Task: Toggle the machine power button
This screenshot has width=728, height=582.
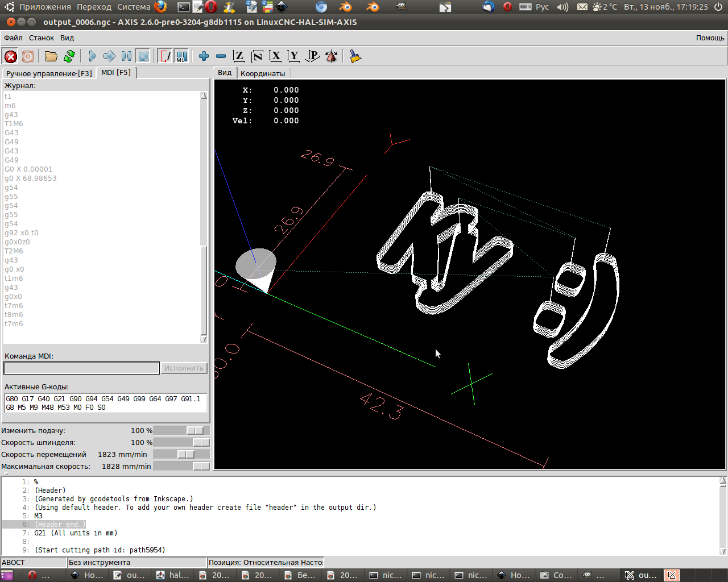Action: point(28,56)
